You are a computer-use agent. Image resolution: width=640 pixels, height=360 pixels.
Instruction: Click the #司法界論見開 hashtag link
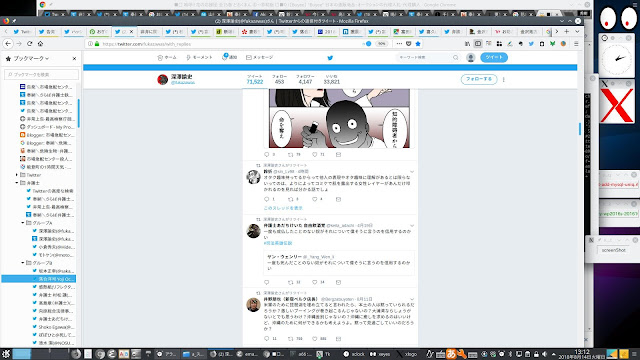click(x=278, y=243)
